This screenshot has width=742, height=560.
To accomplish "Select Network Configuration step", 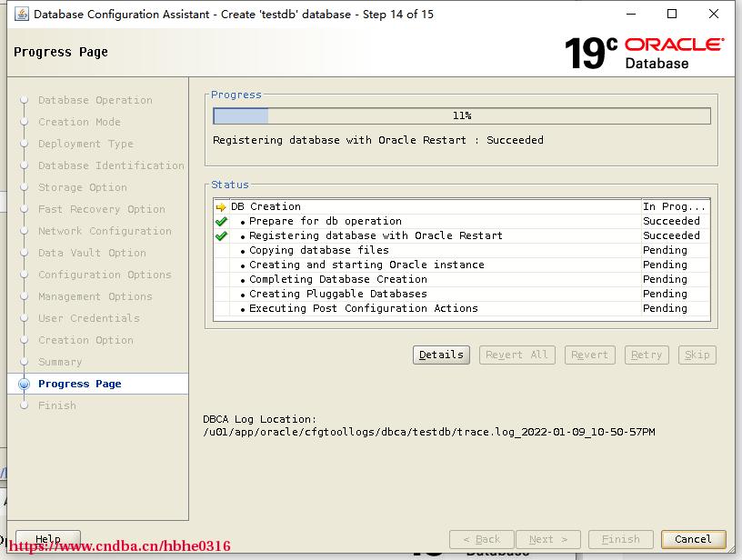I will pyautogui.click(x=105, y=231).
